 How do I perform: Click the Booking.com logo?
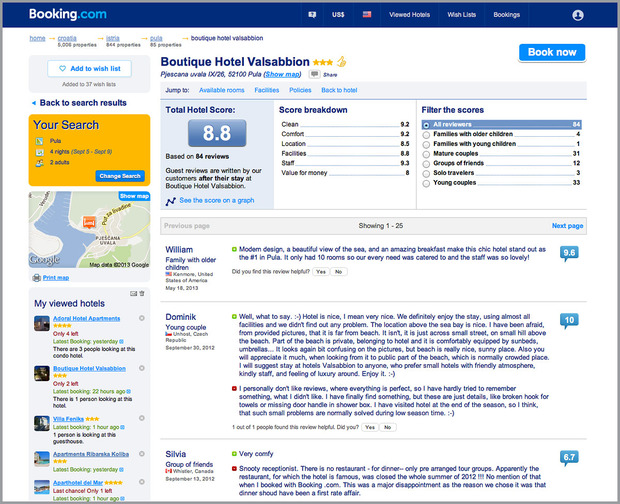pyautogui.click(x=68, y=14)
